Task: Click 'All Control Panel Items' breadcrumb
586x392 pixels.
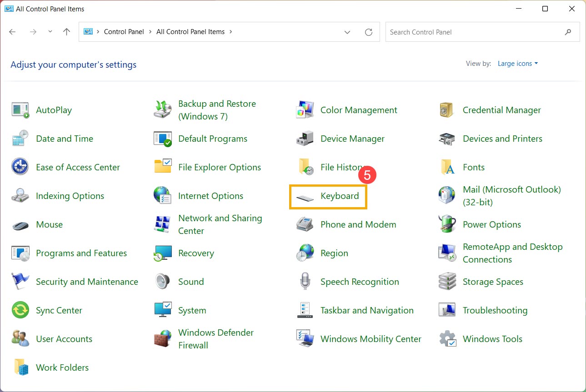Action: 190,32
